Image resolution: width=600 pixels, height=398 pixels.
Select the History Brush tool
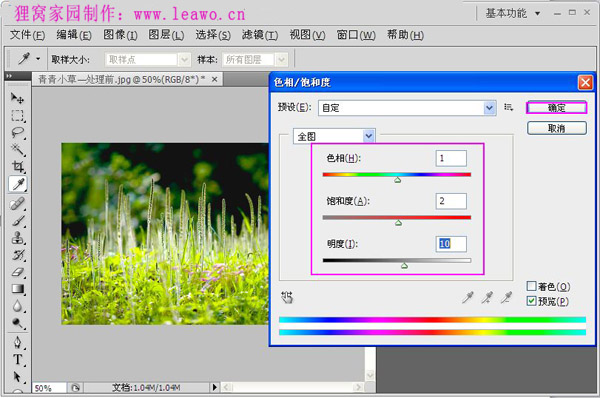[17, 255]
